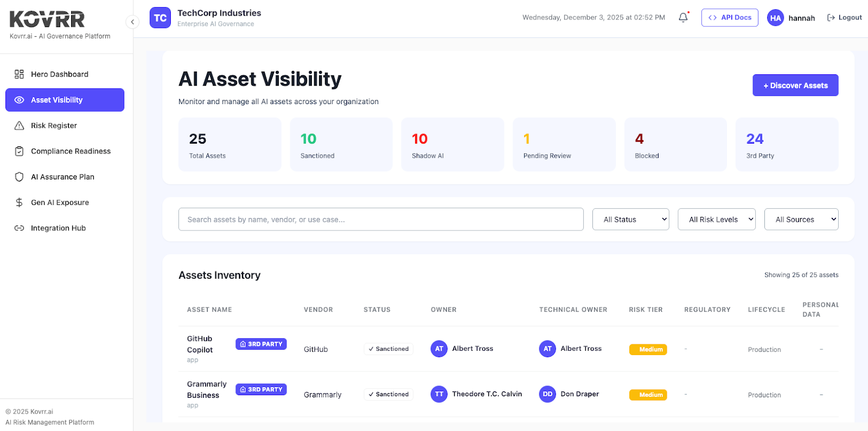This screenshot has height=431, width=868.
Task: Navigate to Compliance Readiness
Action: [65, 151]
